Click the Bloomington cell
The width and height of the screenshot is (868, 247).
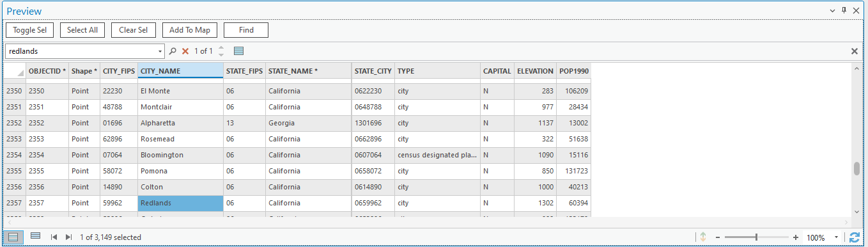(180, 155)
